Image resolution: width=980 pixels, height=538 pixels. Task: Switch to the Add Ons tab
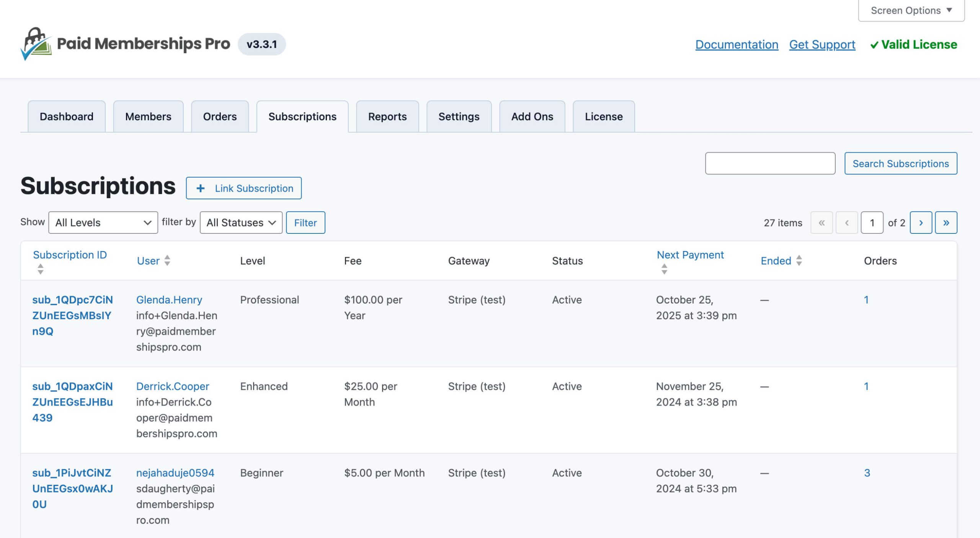tap(532, 116)
